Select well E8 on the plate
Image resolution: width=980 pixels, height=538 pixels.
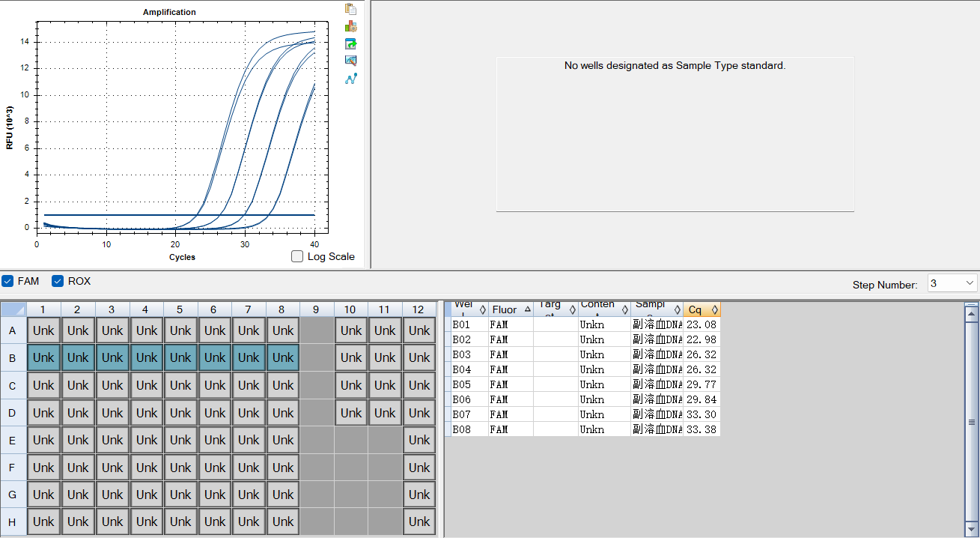283,441
